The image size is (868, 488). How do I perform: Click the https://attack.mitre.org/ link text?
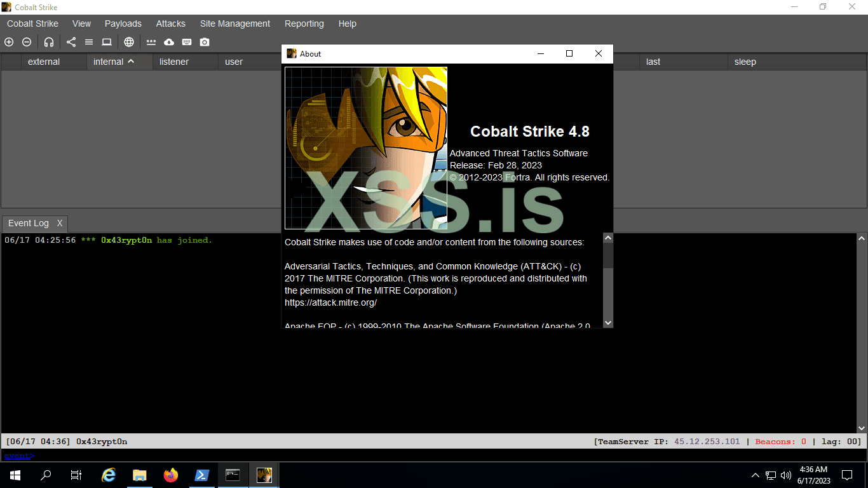click(x=330, y=302)
